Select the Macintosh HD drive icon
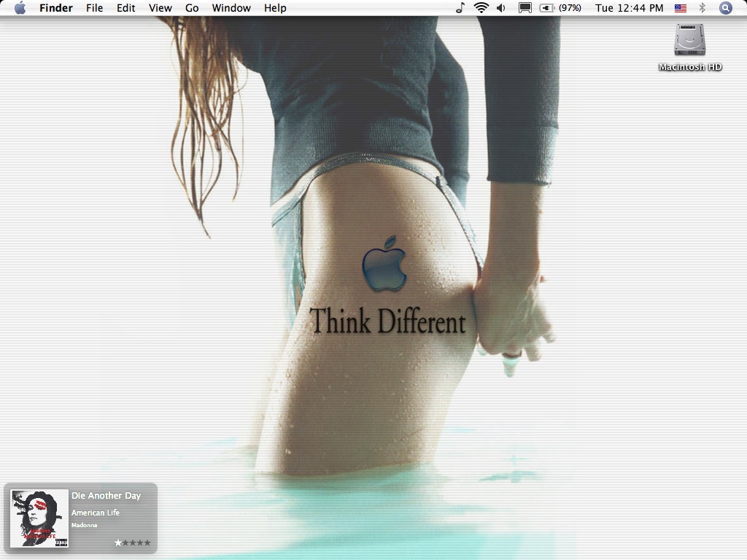The height and width of the screenshot is (560, 747). tap(689, 40)
